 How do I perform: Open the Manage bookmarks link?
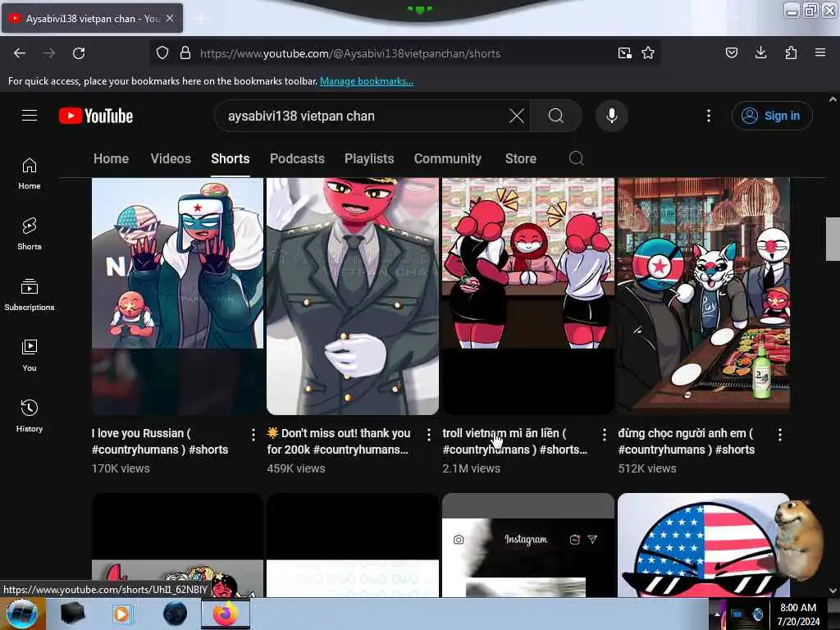click(x=367, y=81)
